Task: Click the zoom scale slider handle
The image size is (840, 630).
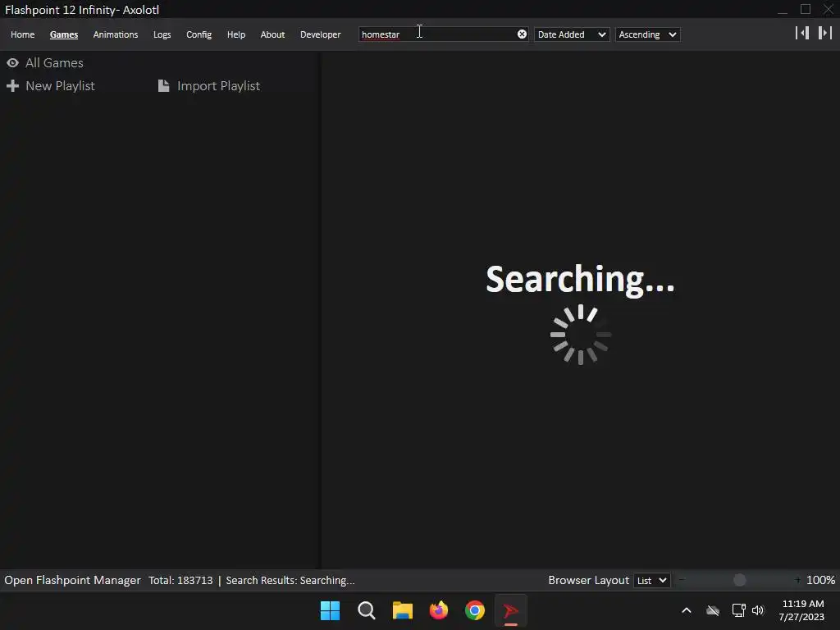Action: coord(739,580)
